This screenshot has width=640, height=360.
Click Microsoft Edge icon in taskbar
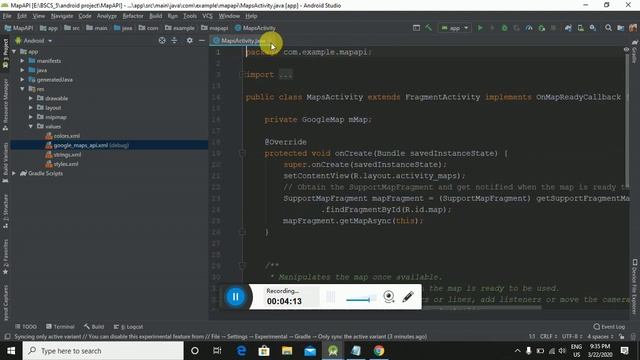(x=241, y=351)
